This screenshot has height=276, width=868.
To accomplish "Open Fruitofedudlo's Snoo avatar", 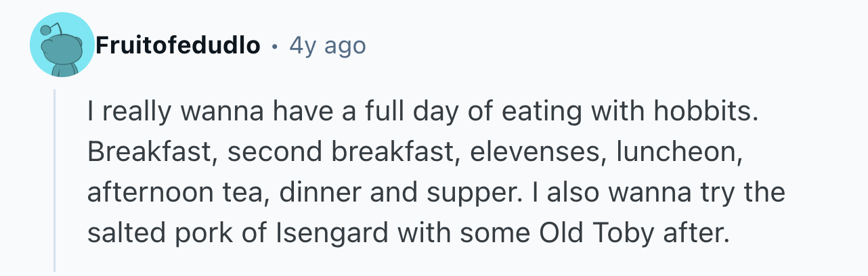I will [62, 46].
